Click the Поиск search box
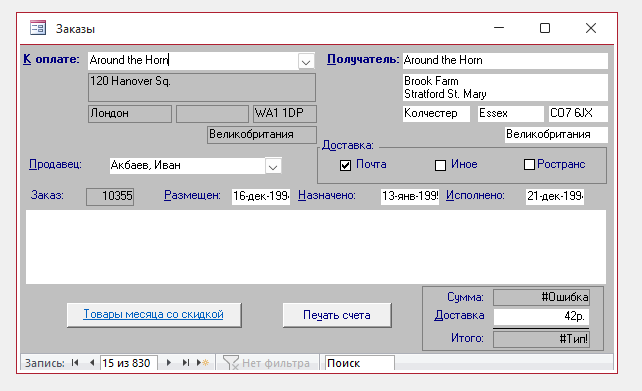Viewport: 642px width, 391px height. click(x=359, y=363)
